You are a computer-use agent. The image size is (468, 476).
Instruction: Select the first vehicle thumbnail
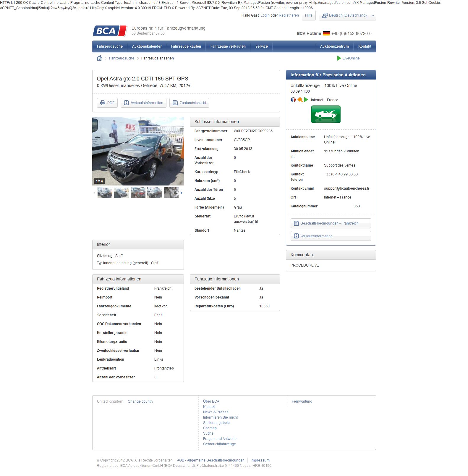(x=105, y=193)
